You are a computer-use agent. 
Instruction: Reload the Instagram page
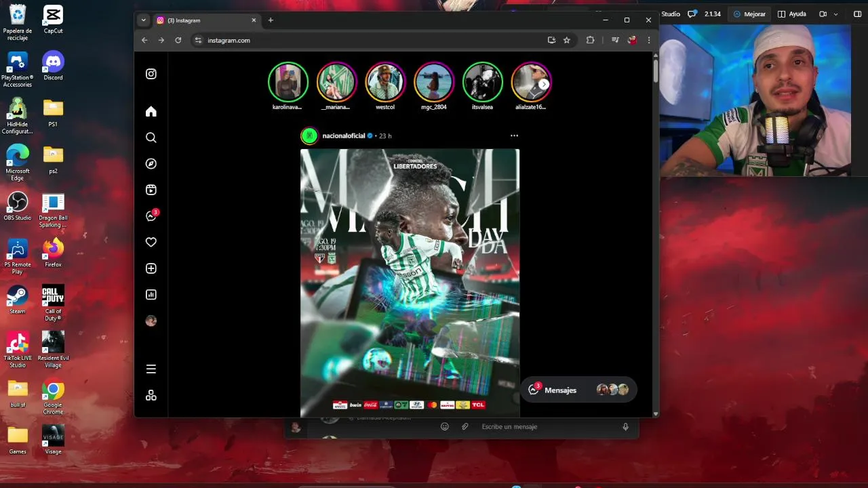click(178, 40)
